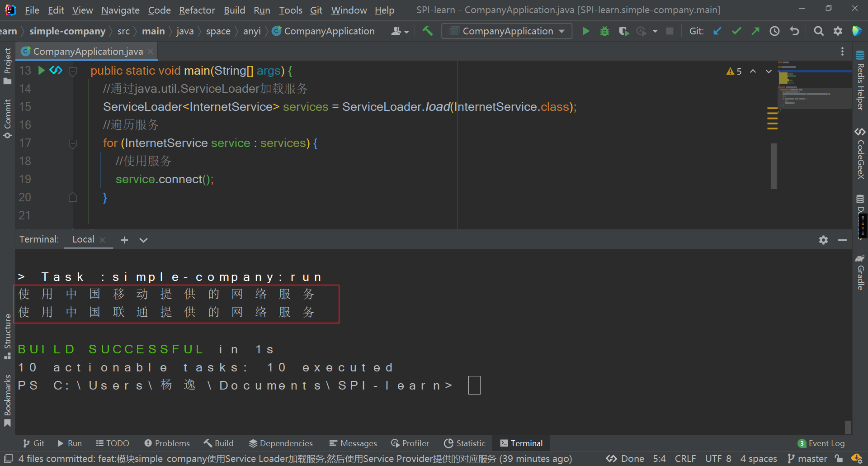The width and height of the screenshot is (868, 466).
Task: Click the green Run button in toolbar
Action: (586, 31)
